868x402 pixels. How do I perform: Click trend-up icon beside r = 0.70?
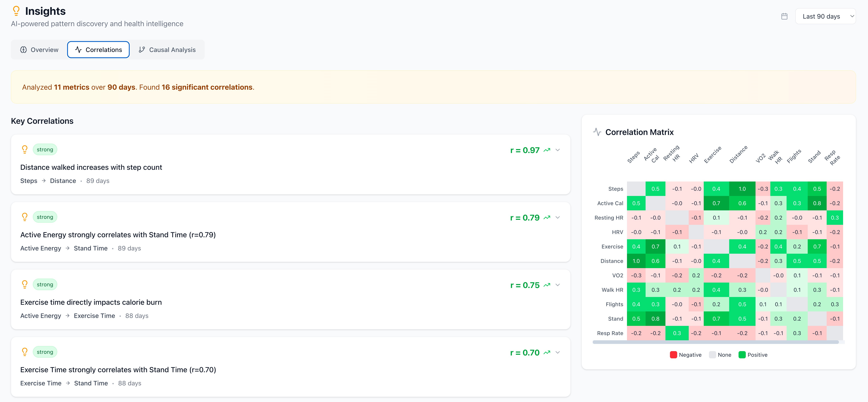tap(547, 353)
